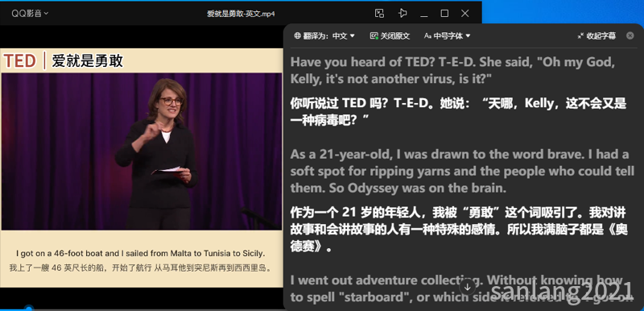Pin the player window on top
The width and height of the screenshot is (644, 311).
tap(402, 13)
